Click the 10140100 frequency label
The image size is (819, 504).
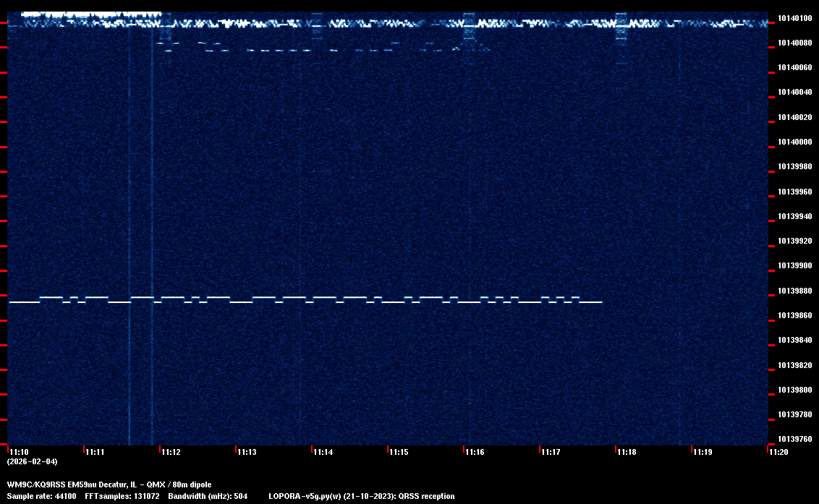(794, 18)
